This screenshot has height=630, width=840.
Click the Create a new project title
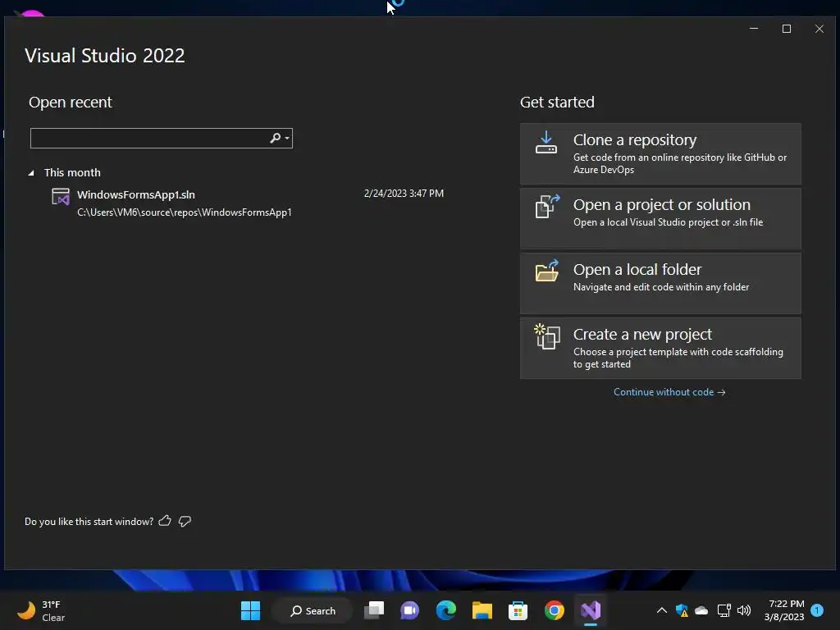pos(642,335)
